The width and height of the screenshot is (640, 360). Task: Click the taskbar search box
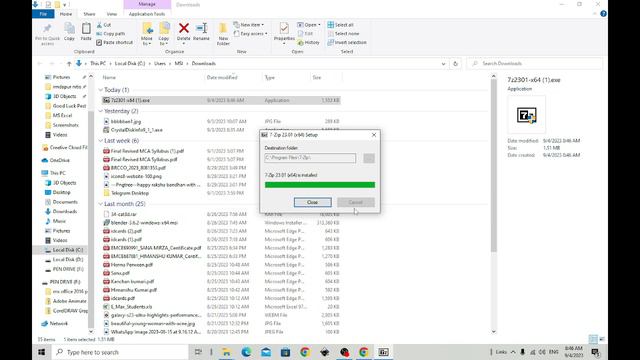click(x=120, y=352)
